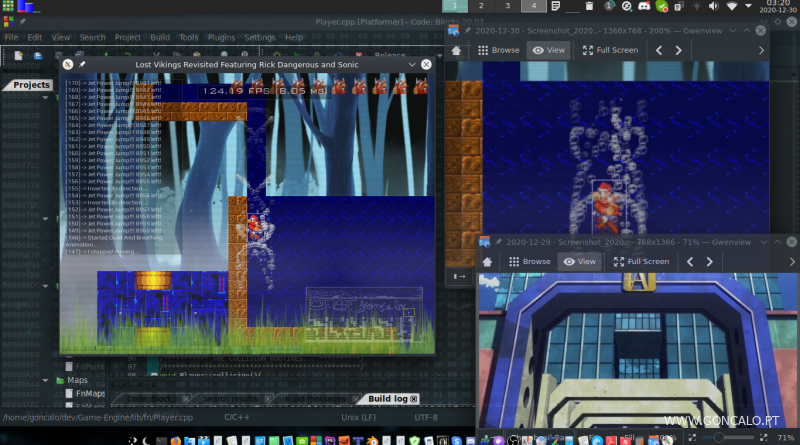
Task: Go to previous image in lower Gwenview
Action: tap(690, 261)
